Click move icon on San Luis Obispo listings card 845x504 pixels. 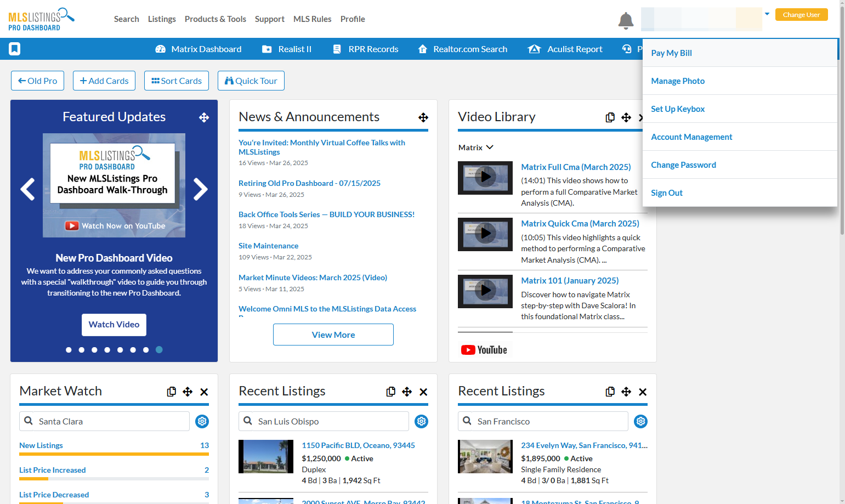click(407, 392)
